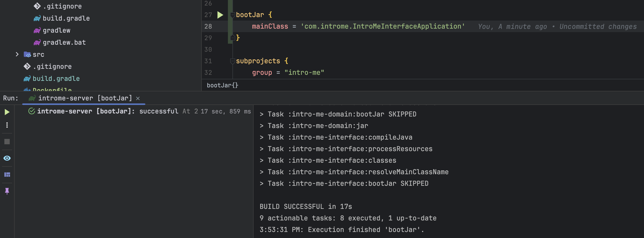The width and height of the screenshot is (644, 238).
Task: Toggle the show passed eye filter
Action: pyautogui.click(x=7, y=158)
